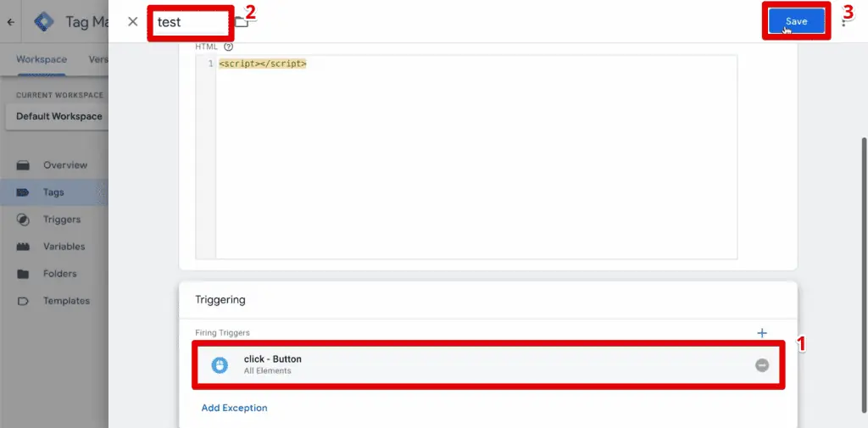Open the three-dot more options menu
The image size is (868, 428).
pos(843,21)
